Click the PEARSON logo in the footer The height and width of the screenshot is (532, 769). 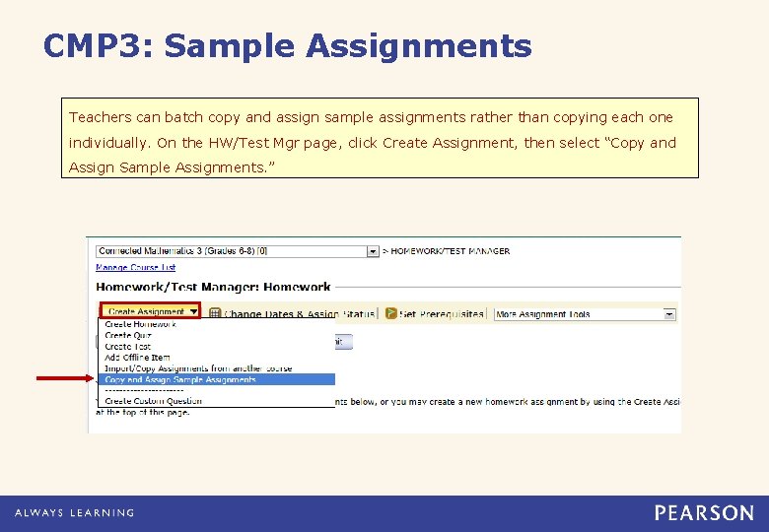(x=704, y=513)
